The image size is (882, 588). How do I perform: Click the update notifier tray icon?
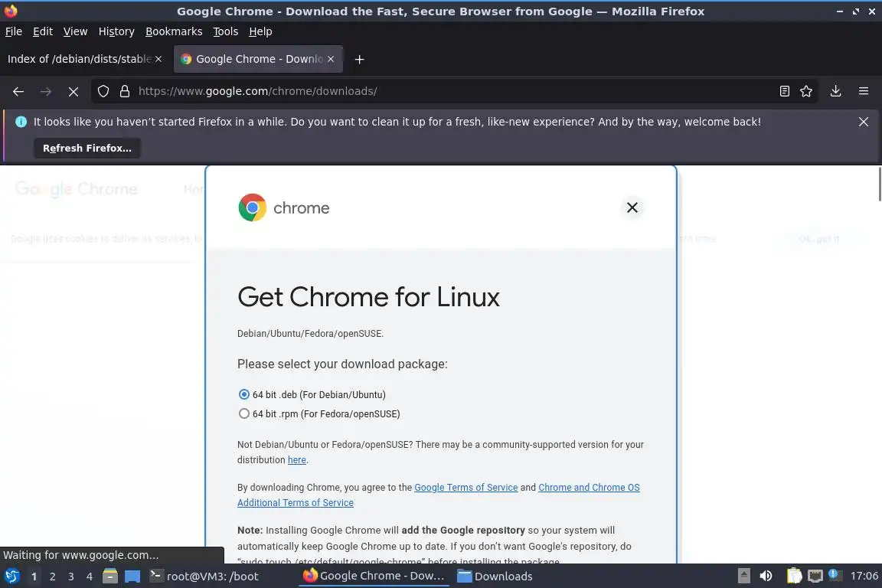pyautogui.click(x=835, y=575)
